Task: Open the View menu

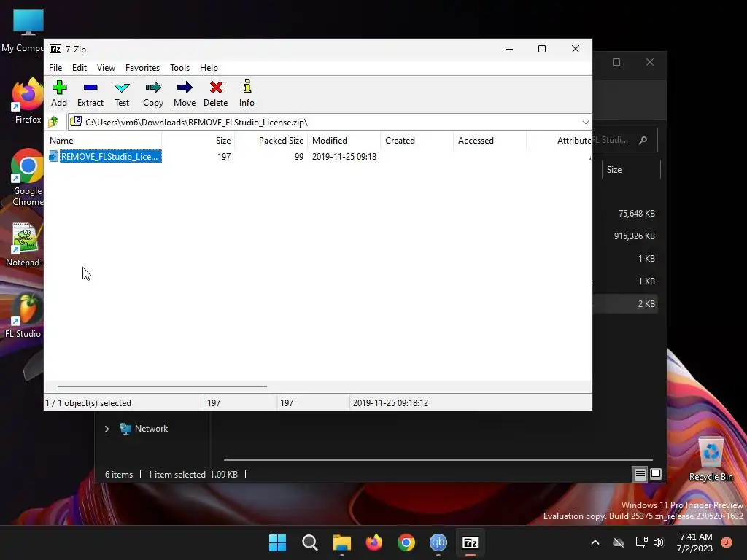Action: coord(106,68)
